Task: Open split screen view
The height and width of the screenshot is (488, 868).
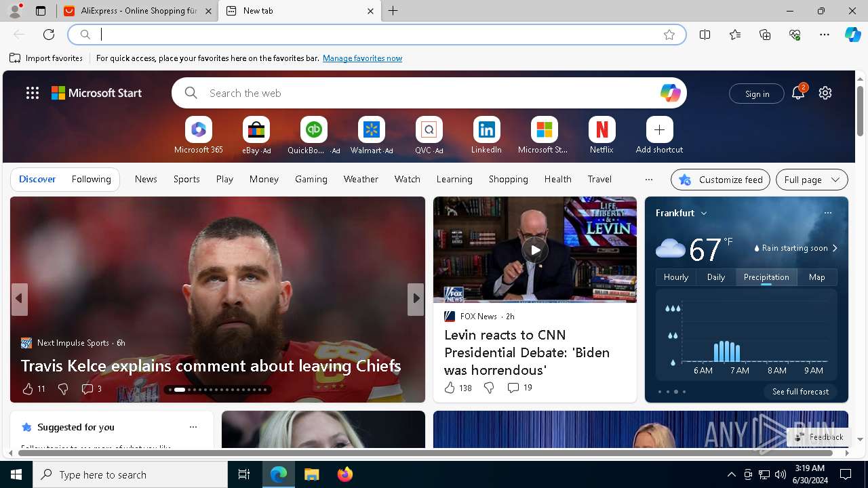Action: 705,35
